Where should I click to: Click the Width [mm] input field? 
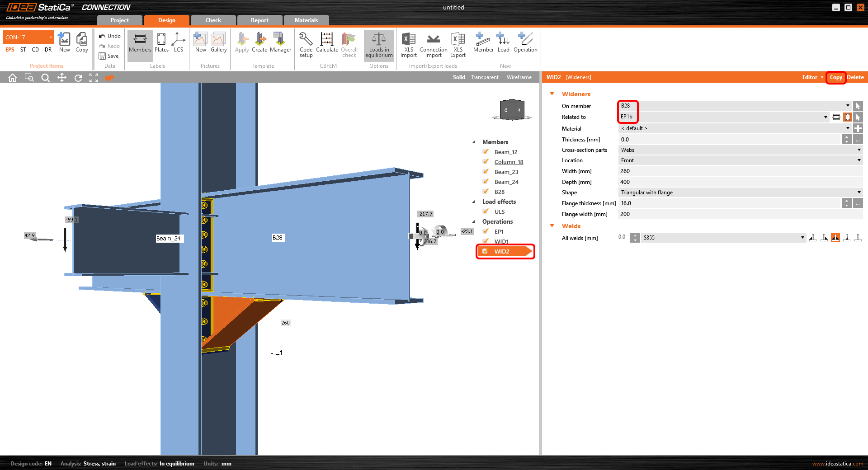[740, 171]
